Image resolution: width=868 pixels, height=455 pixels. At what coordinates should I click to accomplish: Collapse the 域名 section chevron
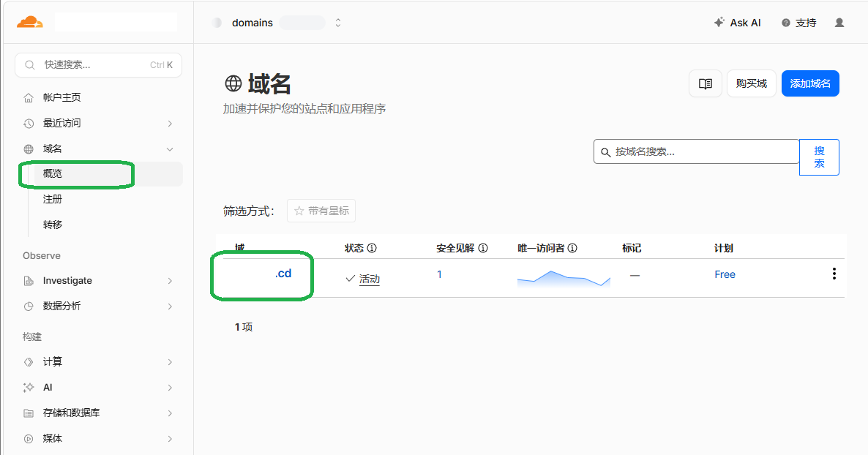(170, 149)
